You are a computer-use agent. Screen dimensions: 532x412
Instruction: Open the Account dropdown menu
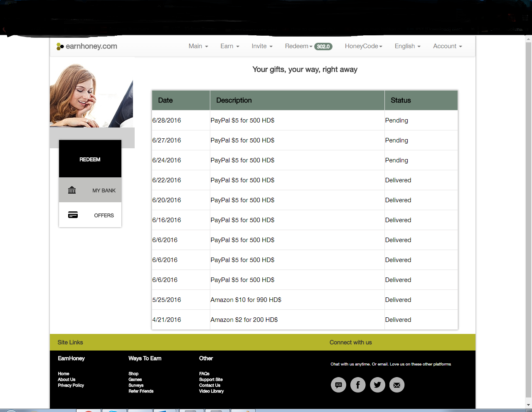[448, 46]
